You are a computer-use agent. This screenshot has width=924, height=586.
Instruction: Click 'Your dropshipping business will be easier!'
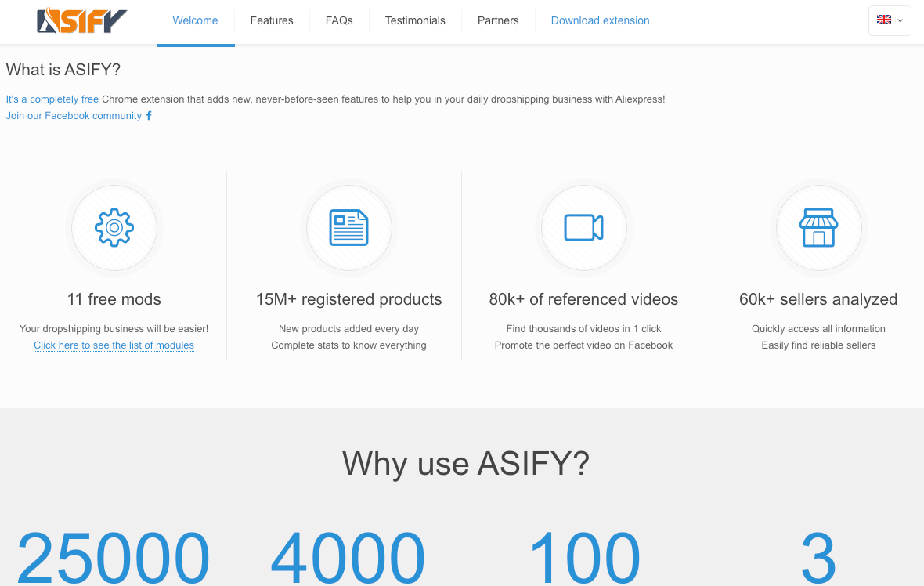click(114, 329)
